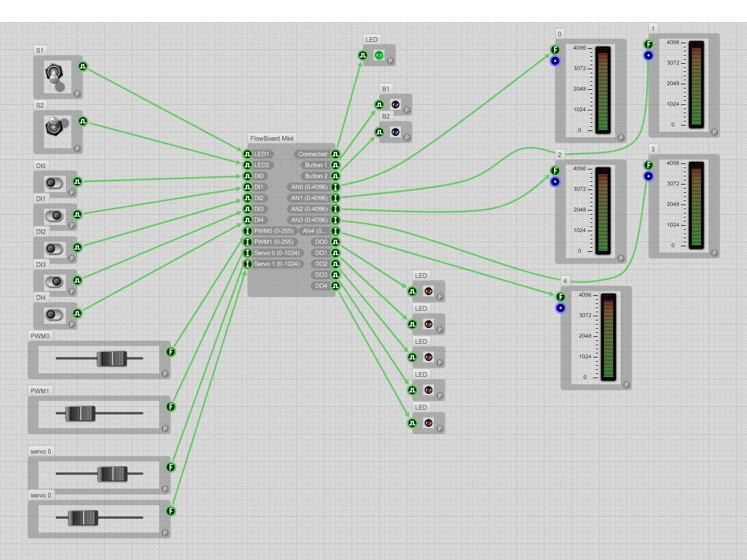Select the AN0 (0-4096) output connector

coord(335,187)
